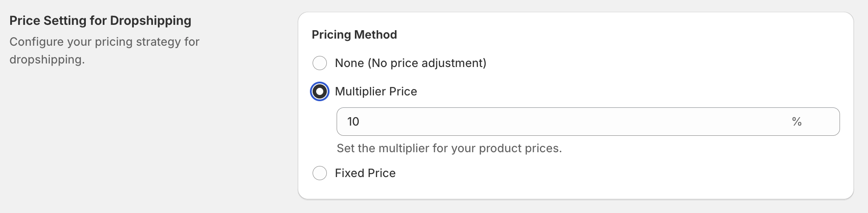Click the "Fixed Price" option label

(365, 173)
